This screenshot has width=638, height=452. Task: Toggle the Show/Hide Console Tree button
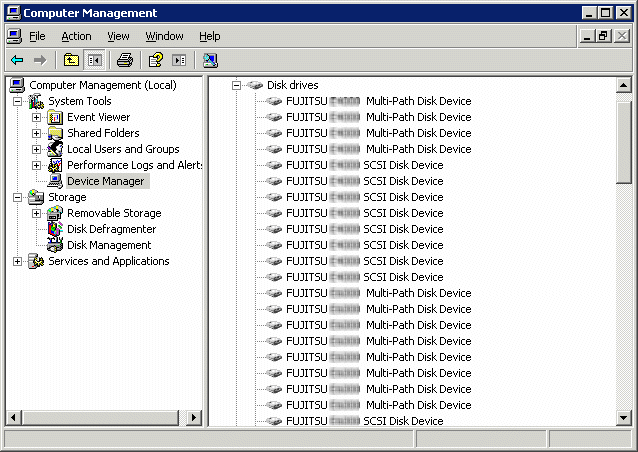(x=94, y=61)
